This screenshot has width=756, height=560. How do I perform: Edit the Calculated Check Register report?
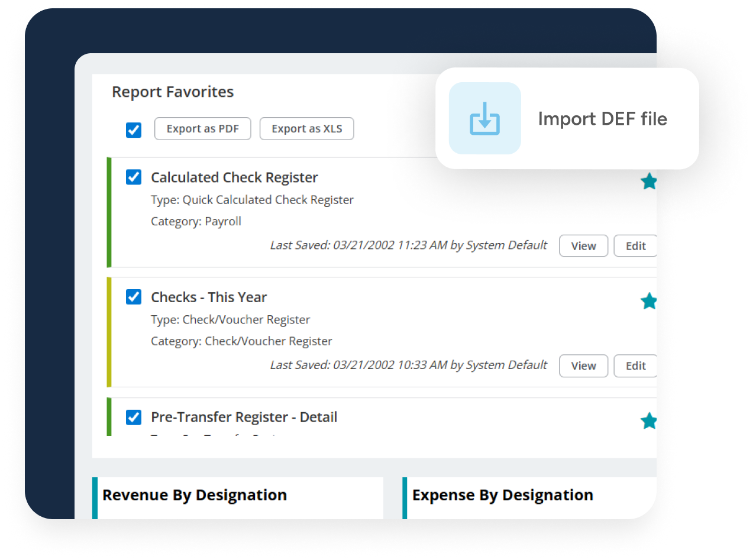635,246
